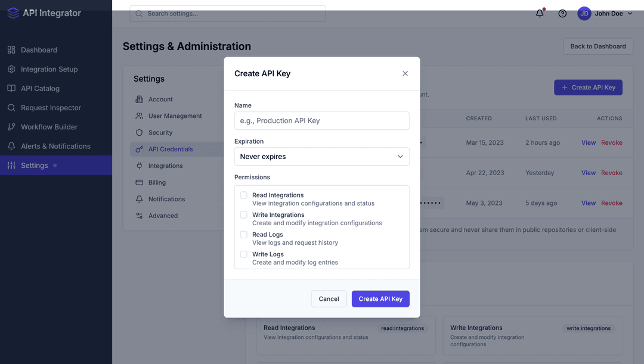Click Back to Dashboard

click(597, 46)
